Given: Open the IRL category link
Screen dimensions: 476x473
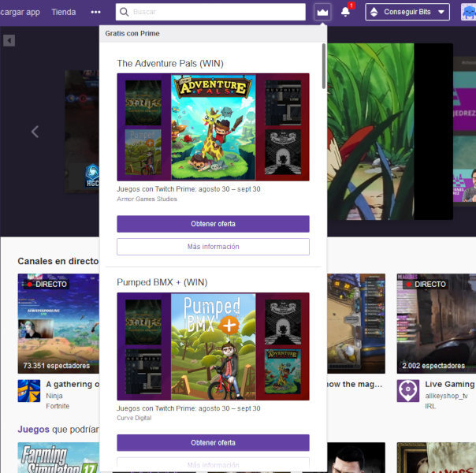Looking at the screenshot, I should pyautogui.click(x=430, y=406).
